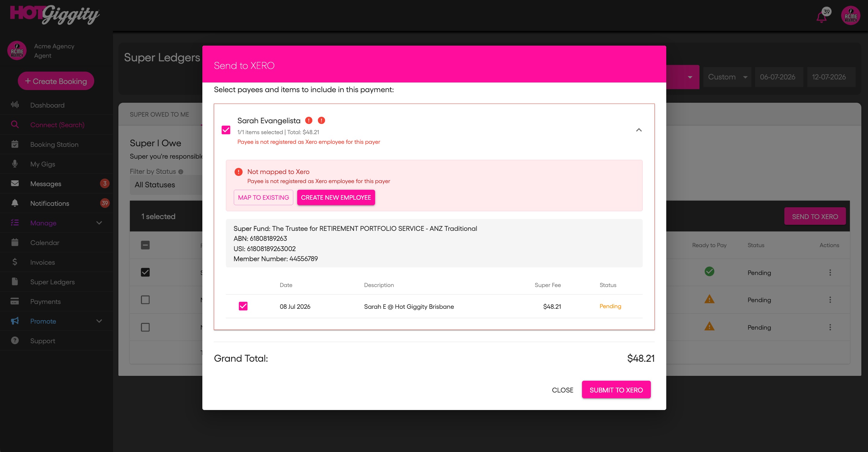Screen dimensions: 868x452
Task: Click first red warning icon beside Sarah Evangelista
Action: click(309, 120)
